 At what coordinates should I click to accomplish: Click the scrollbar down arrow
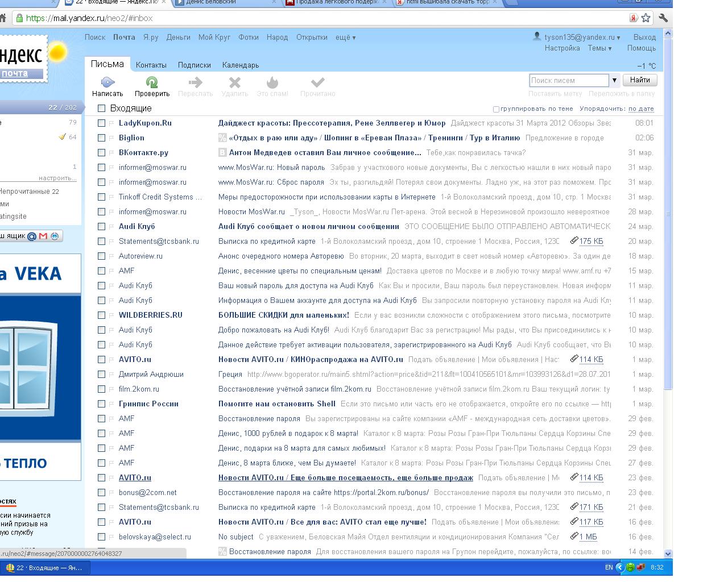[668, 553]
